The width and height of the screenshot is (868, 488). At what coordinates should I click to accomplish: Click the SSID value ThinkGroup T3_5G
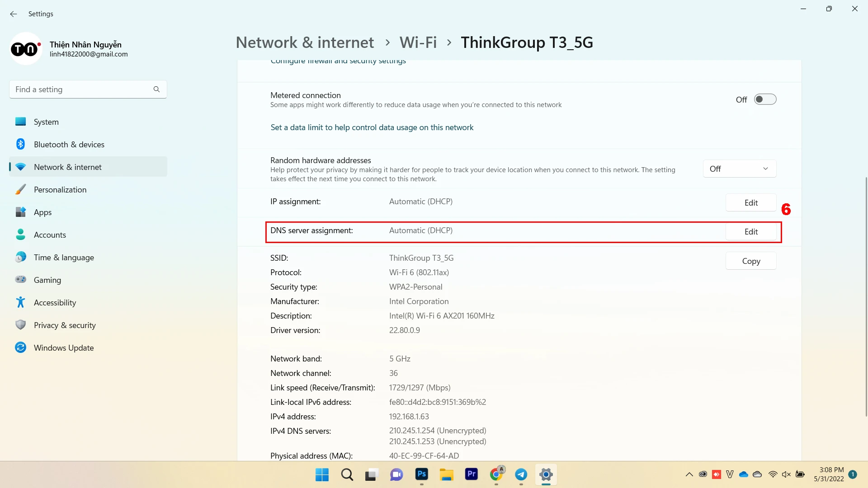click(421, 258)
